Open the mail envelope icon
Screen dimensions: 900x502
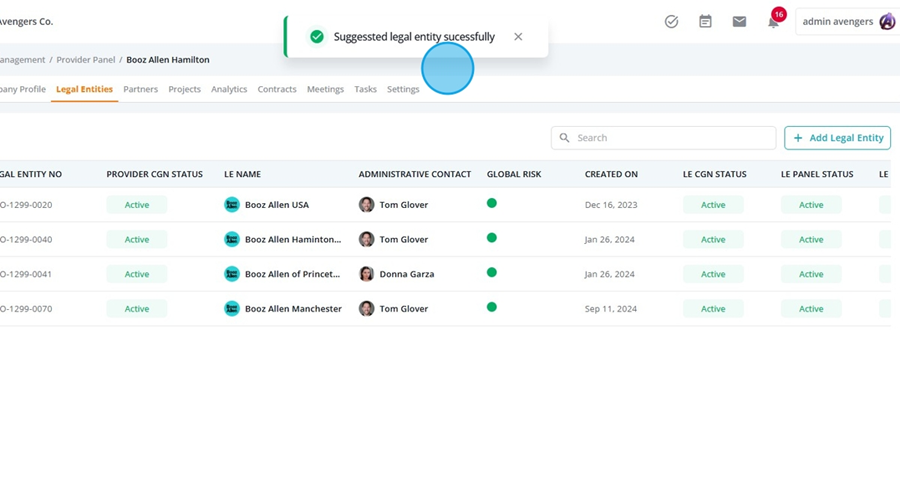coord(739,22)
